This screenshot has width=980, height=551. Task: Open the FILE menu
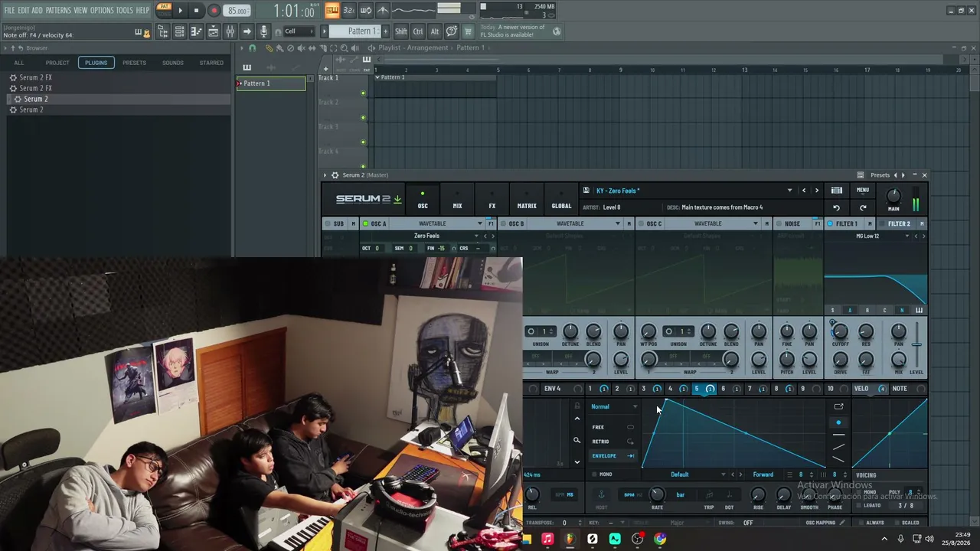coord(9,10)
